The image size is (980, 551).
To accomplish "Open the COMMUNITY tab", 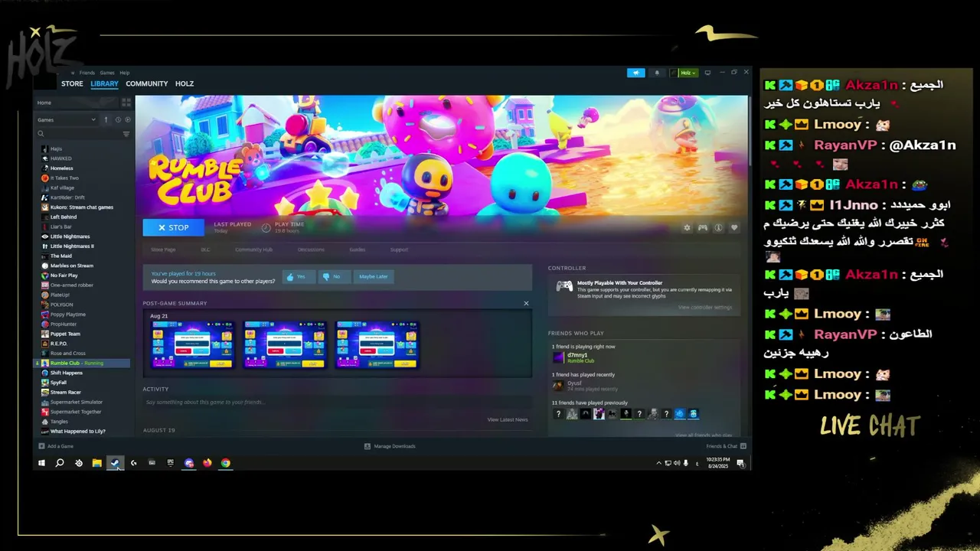I will pyautogui.click(x=147, y=84).
